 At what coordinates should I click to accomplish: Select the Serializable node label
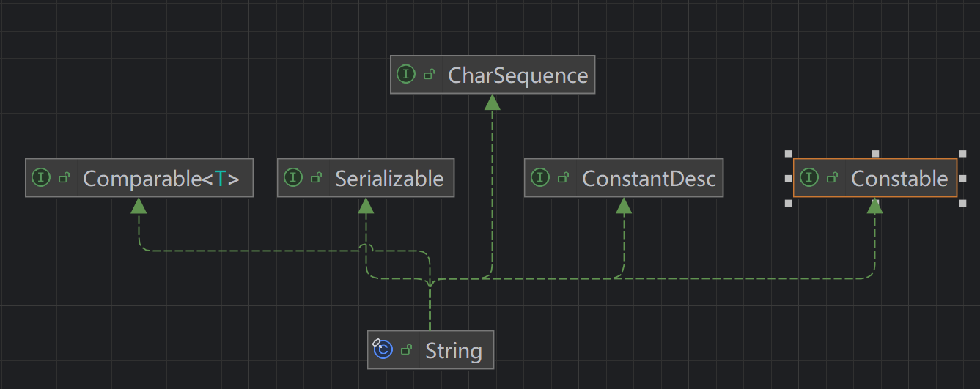click(389, 179)
